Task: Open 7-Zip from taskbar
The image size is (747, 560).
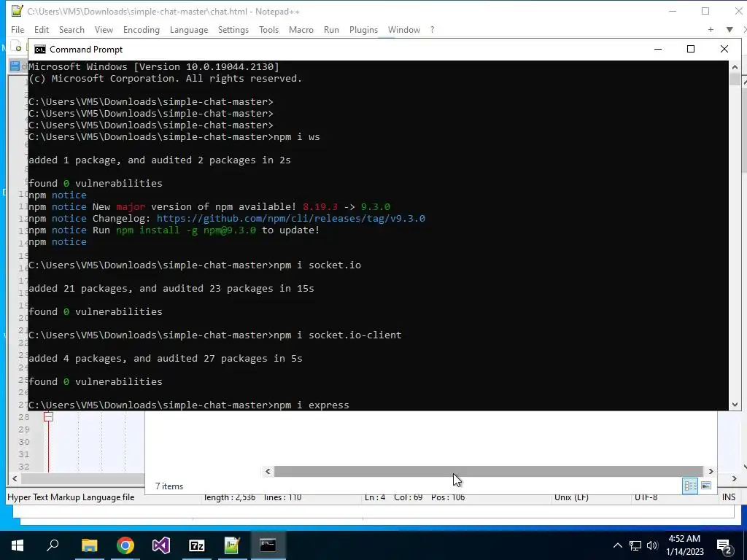Action: [x=197, y=545]
